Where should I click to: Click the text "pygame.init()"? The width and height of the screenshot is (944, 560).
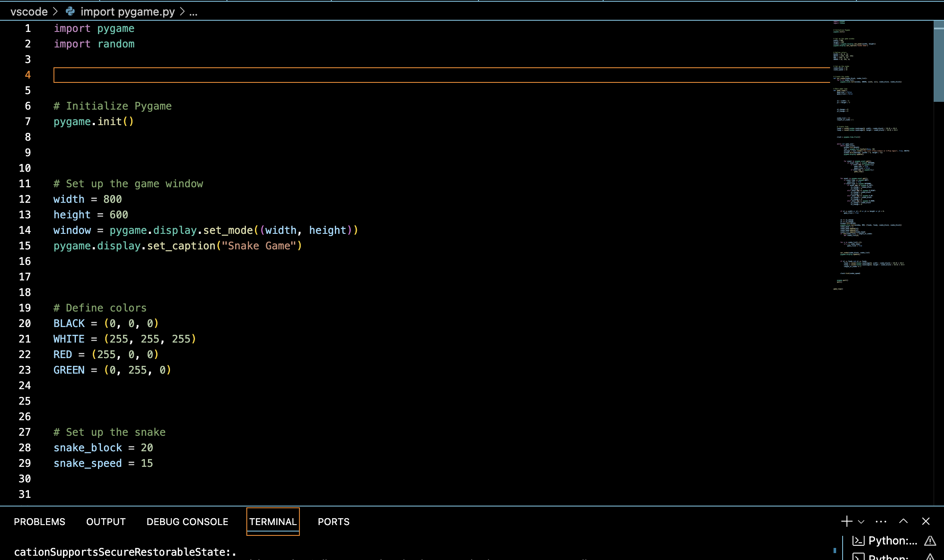pyautogui.click(x=94, y=122)
